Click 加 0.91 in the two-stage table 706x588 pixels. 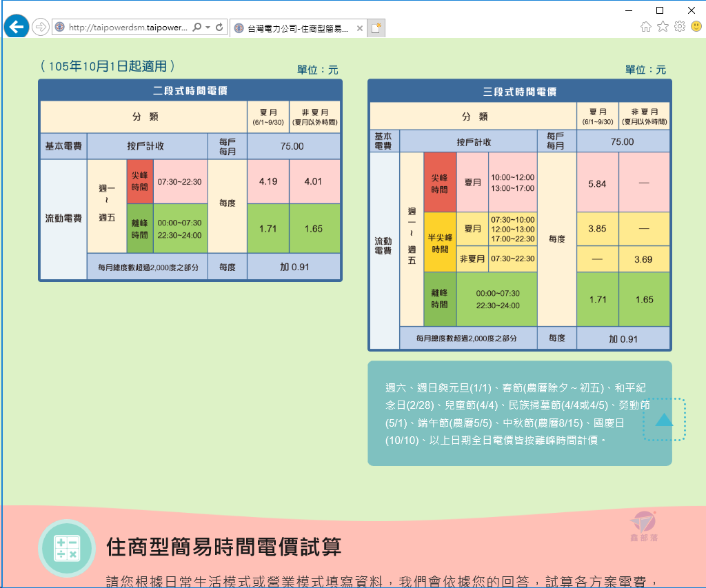point(294,267)
